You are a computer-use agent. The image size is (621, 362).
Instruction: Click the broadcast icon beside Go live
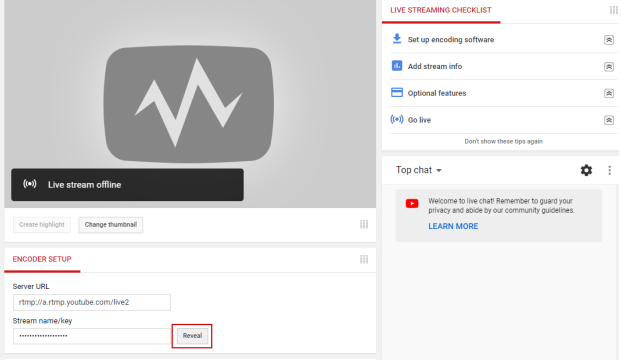click(x=397, y=119)
